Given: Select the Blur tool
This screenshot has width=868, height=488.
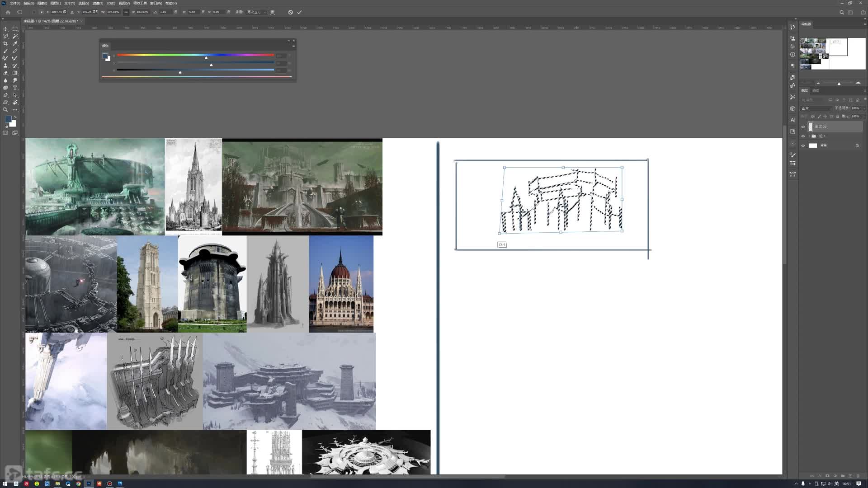Looking at the screenshot, I should point(5,80).
